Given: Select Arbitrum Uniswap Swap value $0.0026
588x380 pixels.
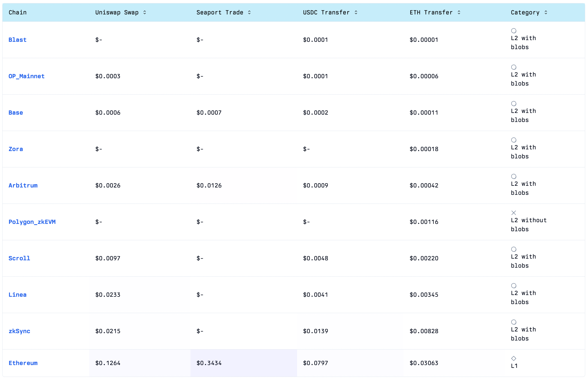Looking at the screenshot, I should (x=108, y=185).
